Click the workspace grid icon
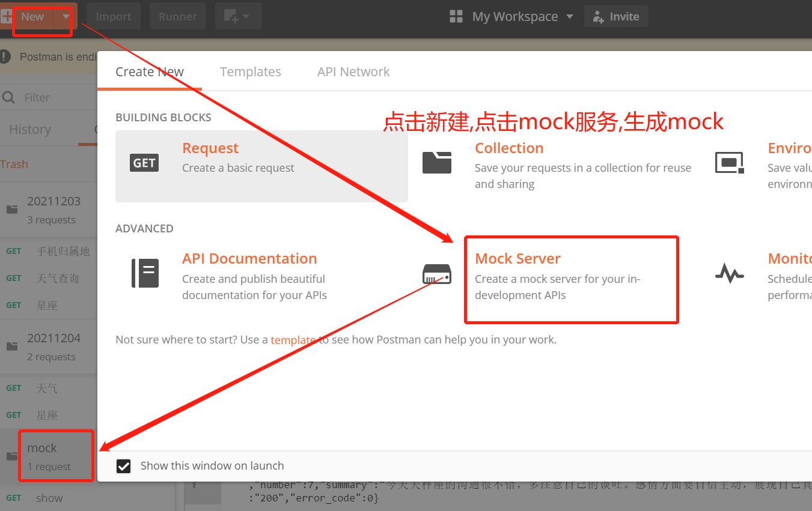812x511 pixels. [x=456, y=17]
